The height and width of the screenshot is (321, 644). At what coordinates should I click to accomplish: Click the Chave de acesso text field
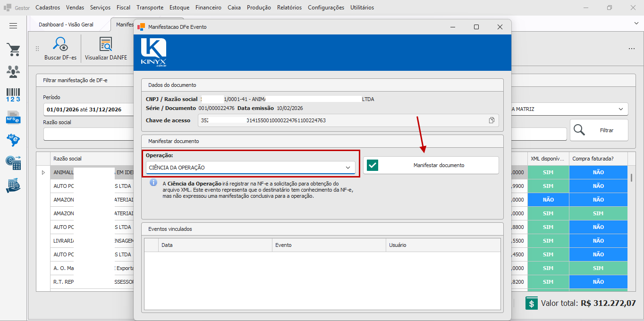coord(348,120)
